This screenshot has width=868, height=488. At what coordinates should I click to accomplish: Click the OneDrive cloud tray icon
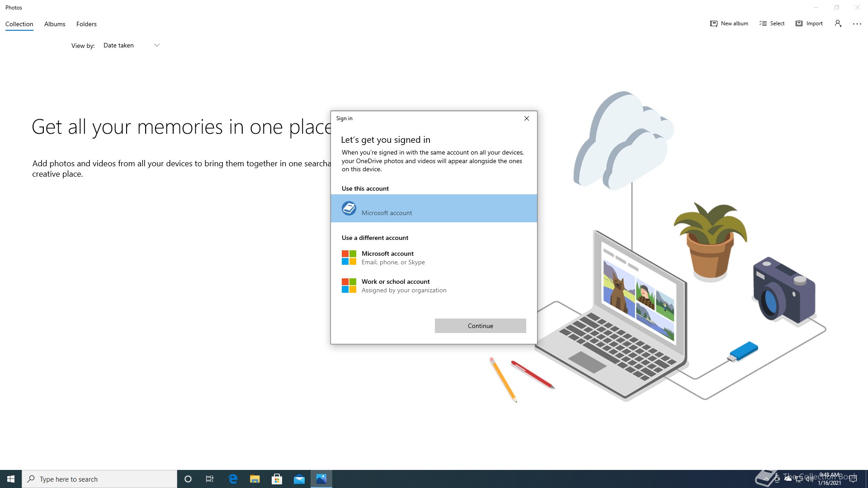(788, 479)
